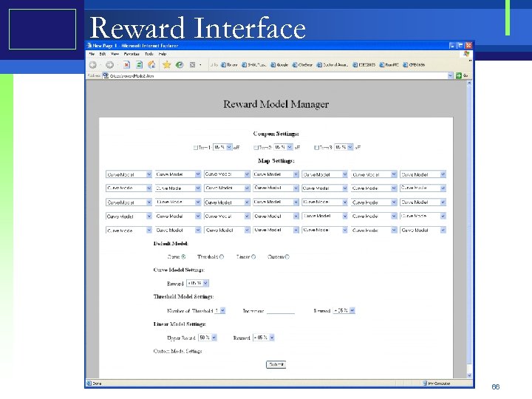Click the "Reward Interface" slide title
Viewport: 532px width, 399px height.
(x=198, y=28)
